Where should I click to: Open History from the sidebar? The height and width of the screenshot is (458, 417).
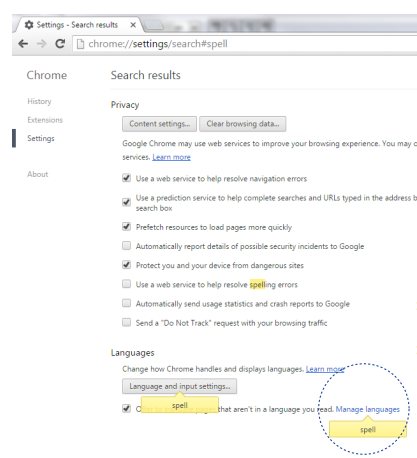point(39,101)
